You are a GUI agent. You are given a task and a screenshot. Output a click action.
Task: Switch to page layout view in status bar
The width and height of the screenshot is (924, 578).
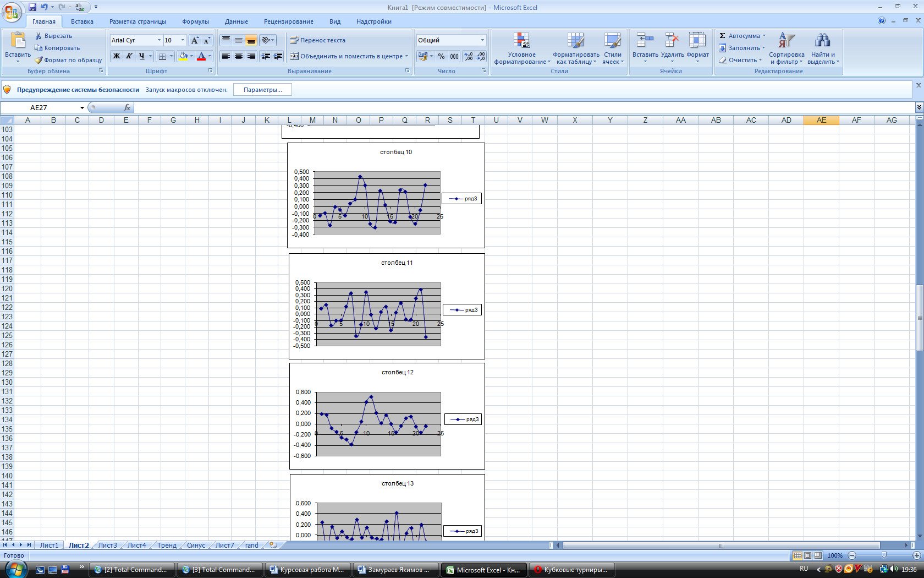[x=807, y=555]
